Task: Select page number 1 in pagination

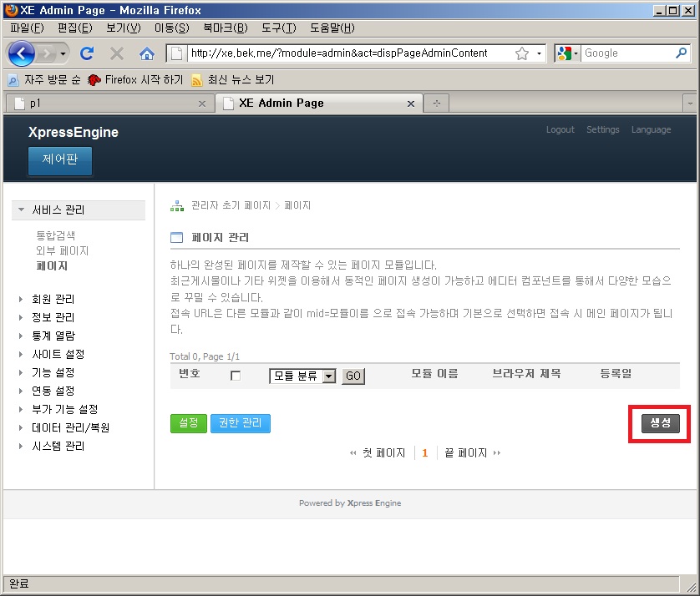Action: (425, 453)
